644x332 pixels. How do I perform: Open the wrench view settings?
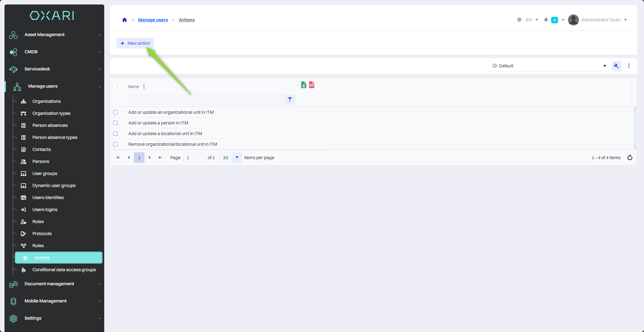[616, 66]
